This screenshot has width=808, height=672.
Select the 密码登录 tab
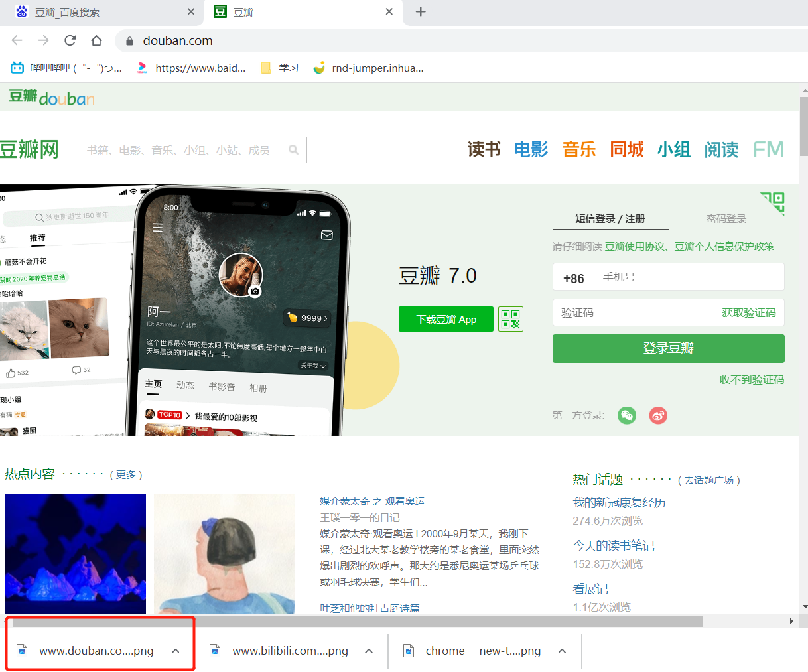[x=726, y=218]
